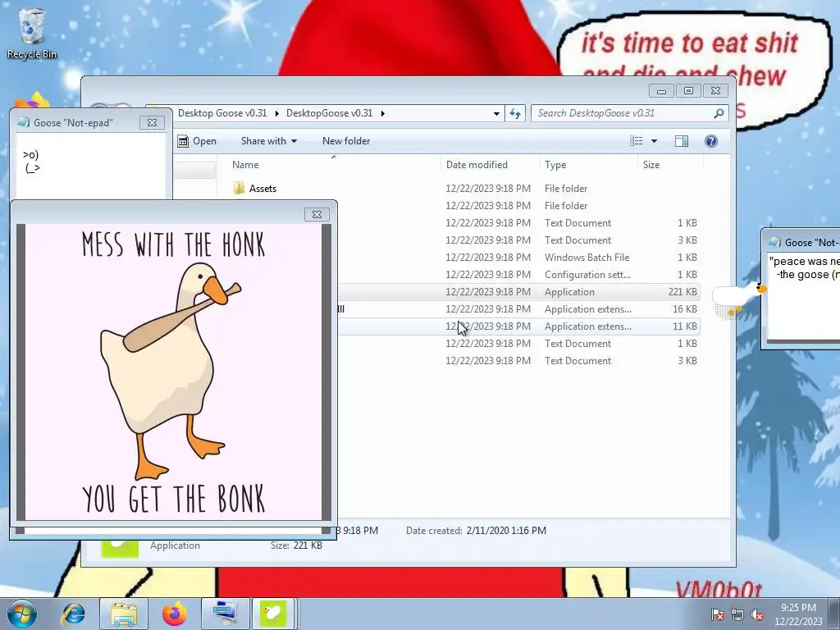Select the computer keyboard taskbar program
Screen dimensions: 840x630
coord(223,614)
